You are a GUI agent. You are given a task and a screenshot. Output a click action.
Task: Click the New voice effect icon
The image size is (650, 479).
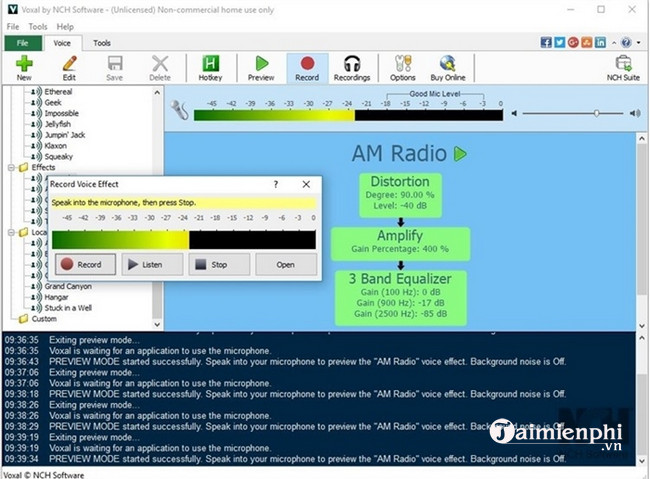(24, 67)
